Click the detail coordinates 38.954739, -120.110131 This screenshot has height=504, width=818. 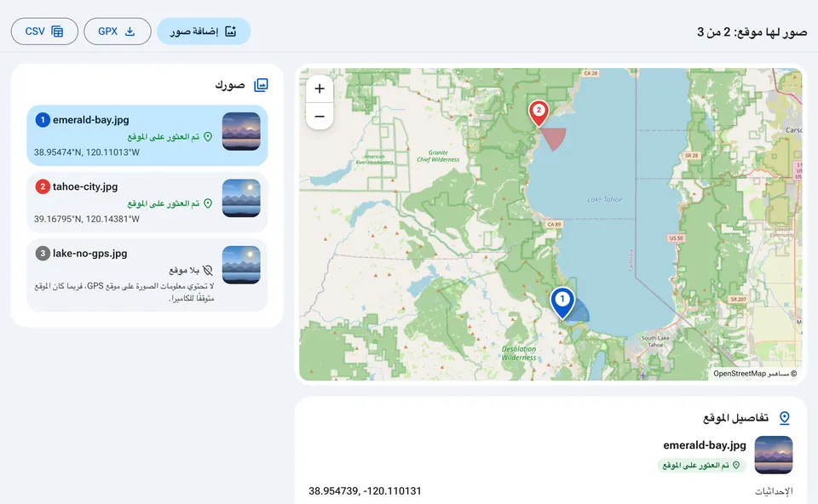coord(366,491)
